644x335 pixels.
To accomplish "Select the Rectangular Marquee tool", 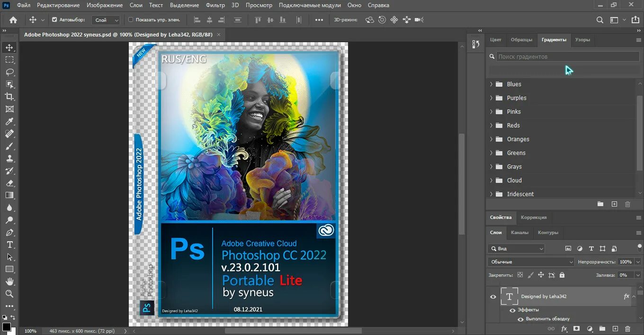I will click(9, 60).
